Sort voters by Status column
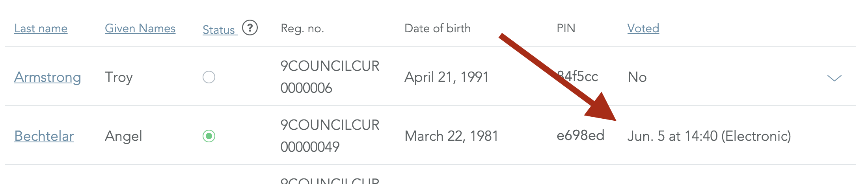The image size is (868, 184). tap(220, 30)
